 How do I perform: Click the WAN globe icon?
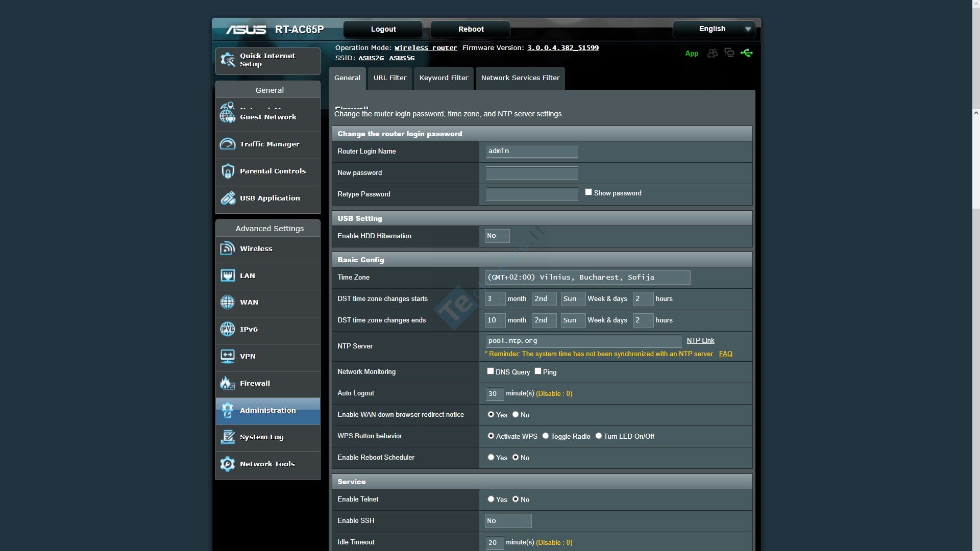[x=228, y=302]
